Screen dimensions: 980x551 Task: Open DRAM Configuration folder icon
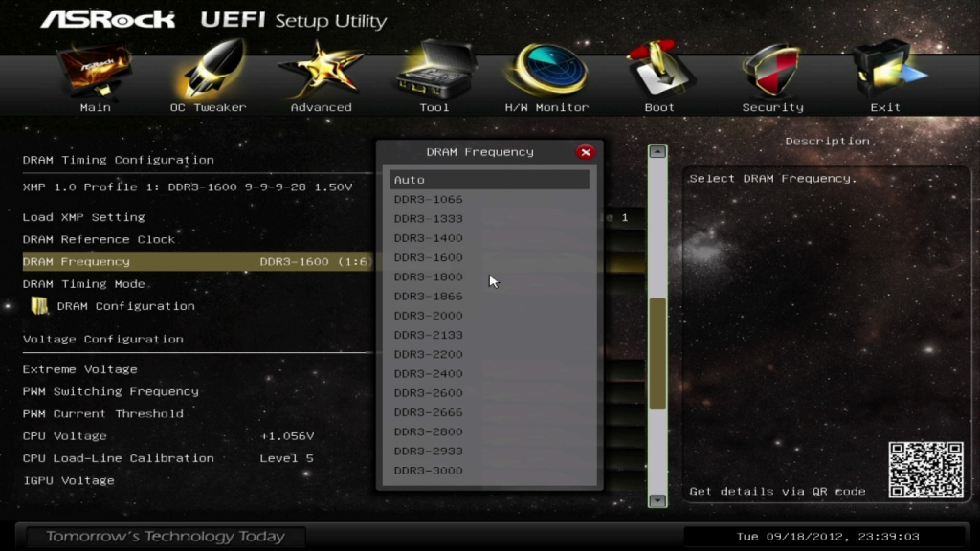pyautogui.click(x=39, y=305)
